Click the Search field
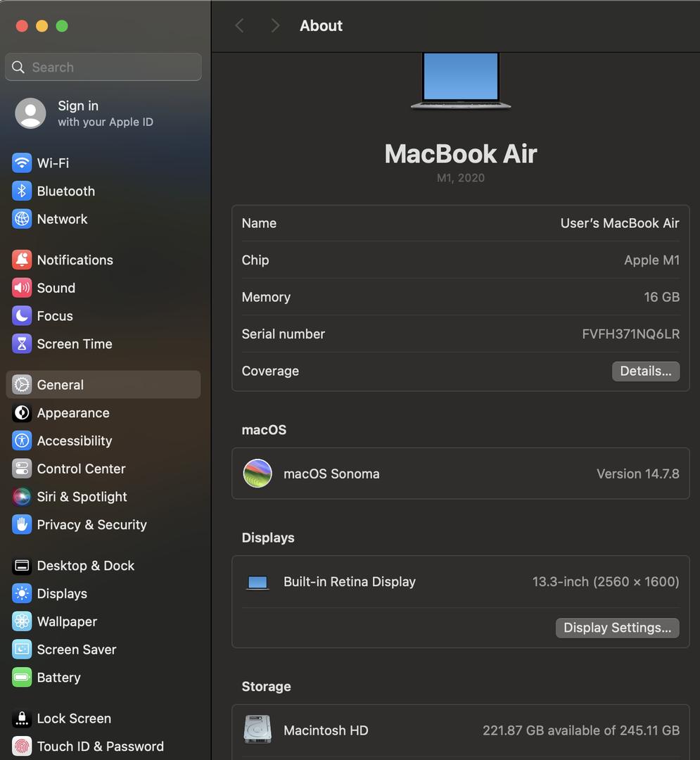Image resolution: width=700 pixels, height=760 pixels. click(103, 67)
